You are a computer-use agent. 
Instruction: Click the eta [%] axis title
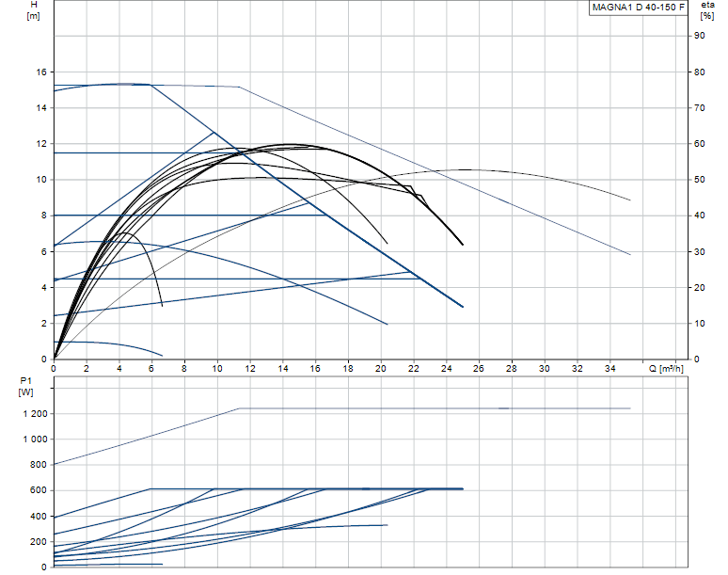click(707, 10)
